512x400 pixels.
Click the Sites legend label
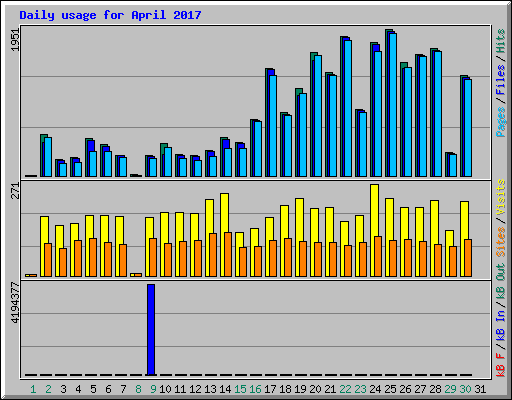(x=500, y=242)
